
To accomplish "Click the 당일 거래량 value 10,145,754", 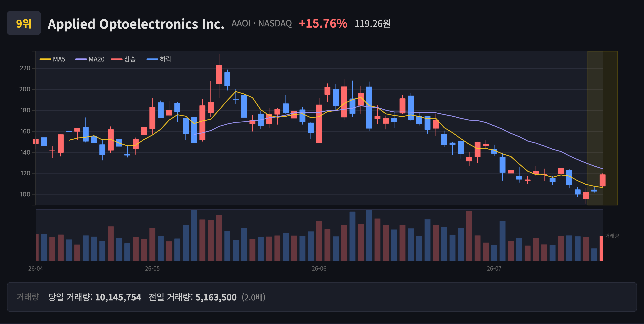I will coord(118,297).
